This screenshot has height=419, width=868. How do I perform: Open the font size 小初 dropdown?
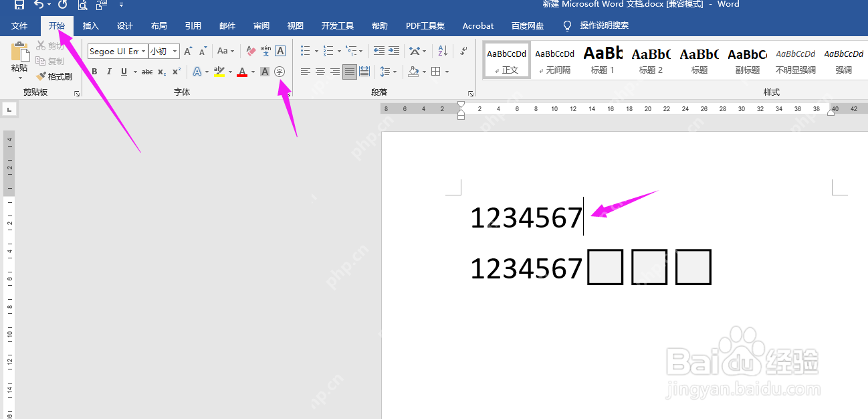[x=175, y=52]
